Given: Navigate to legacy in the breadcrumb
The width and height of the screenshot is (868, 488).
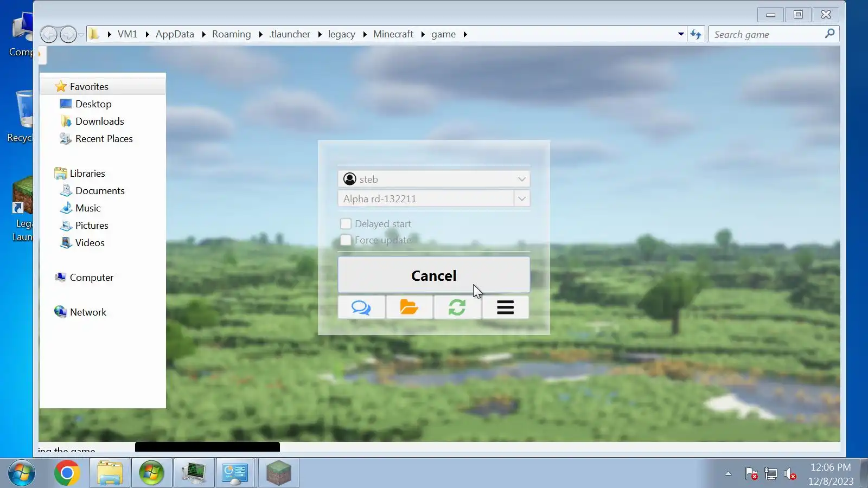Looking at the screenshot, I should pos(342,34).
